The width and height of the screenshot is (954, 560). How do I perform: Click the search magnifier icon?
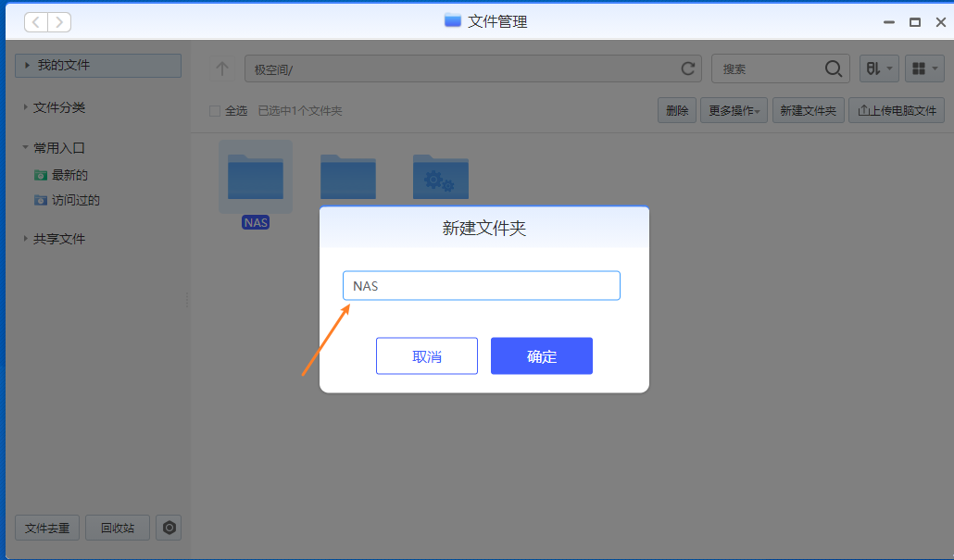click(834, 68)
